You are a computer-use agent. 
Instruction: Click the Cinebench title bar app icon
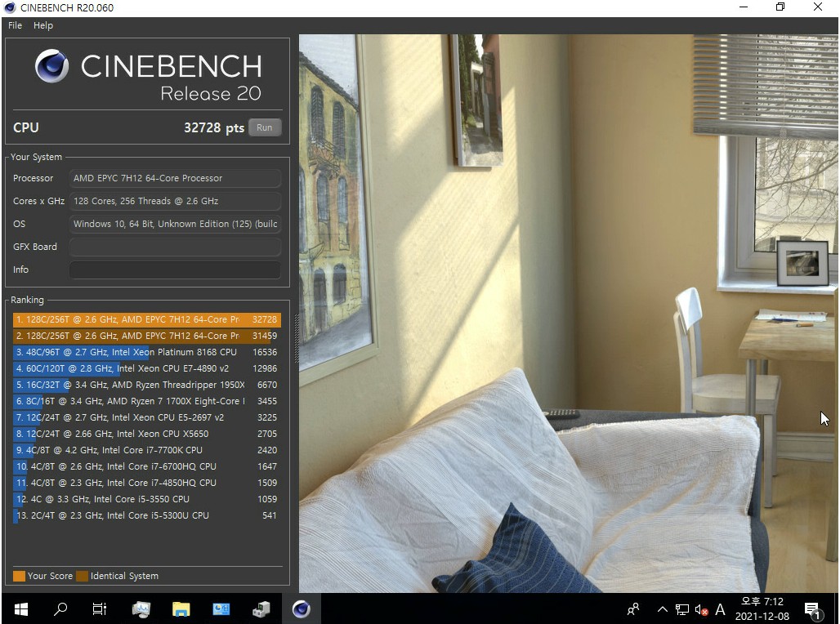pyautogui.click(x=10, y=7)
